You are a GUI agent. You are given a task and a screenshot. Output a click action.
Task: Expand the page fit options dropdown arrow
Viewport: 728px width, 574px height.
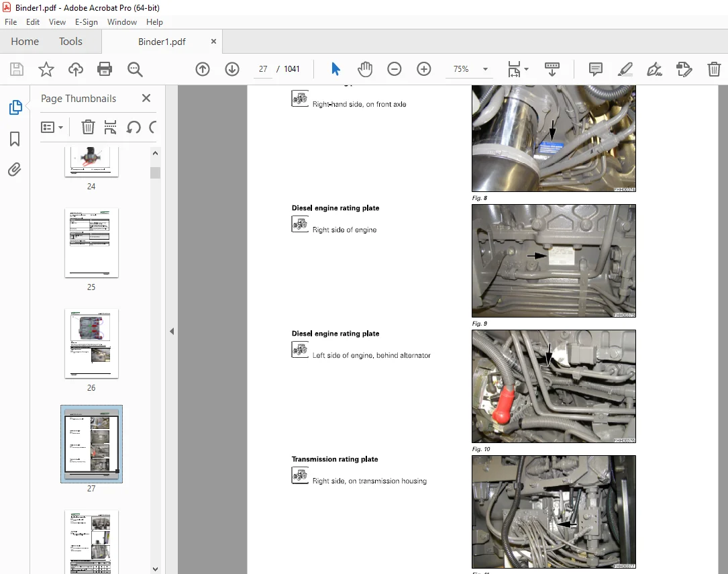click(x=527, y=69)
